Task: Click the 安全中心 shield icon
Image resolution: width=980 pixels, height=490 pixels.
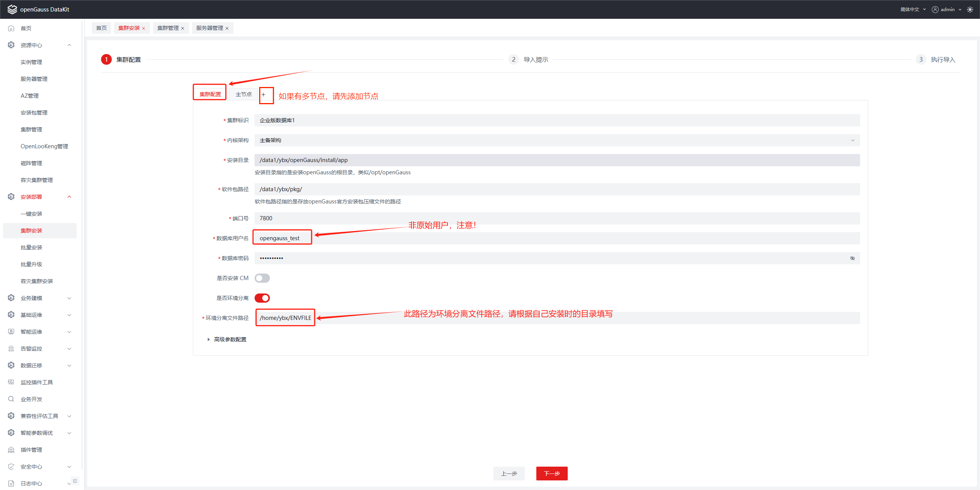Action: click(x=11, y=467)
